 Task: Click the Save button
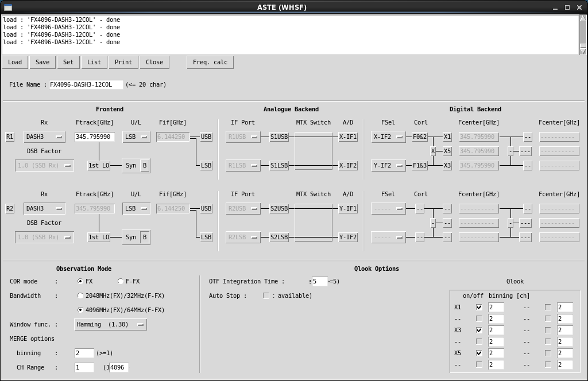point(42,62)
